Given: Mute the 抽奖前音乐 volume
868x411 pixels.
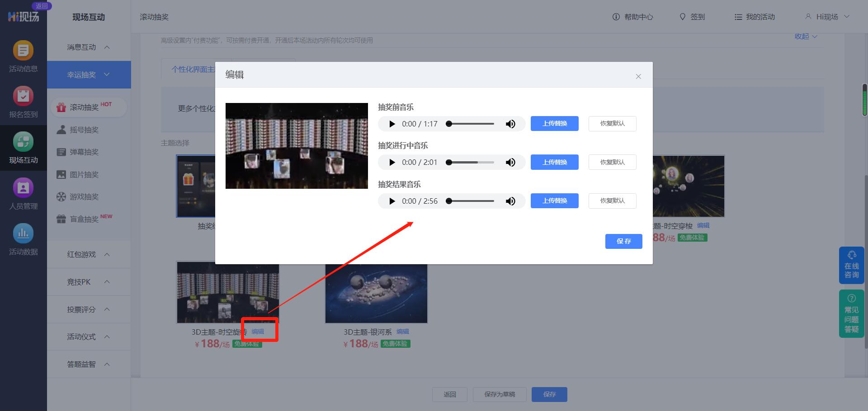Looking at the screenshot, I should coord(510,123).
